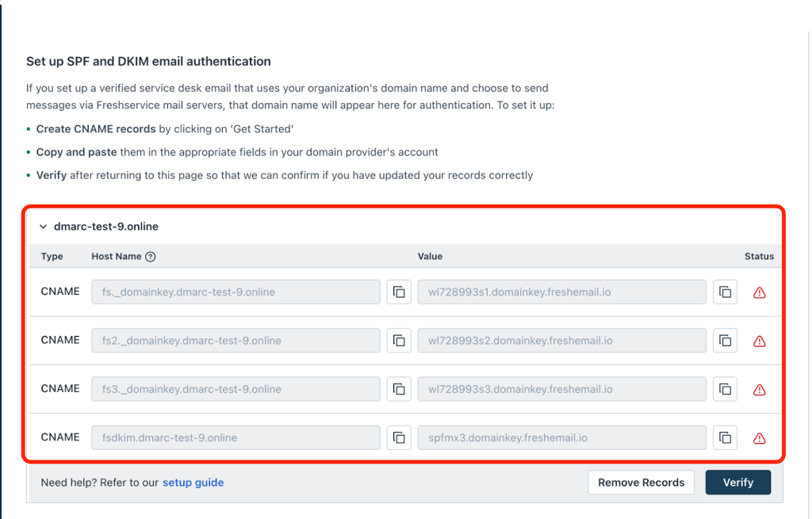812x519 pixels.
Task: Copy the fsdkim host name
Action: click(399, 437)
